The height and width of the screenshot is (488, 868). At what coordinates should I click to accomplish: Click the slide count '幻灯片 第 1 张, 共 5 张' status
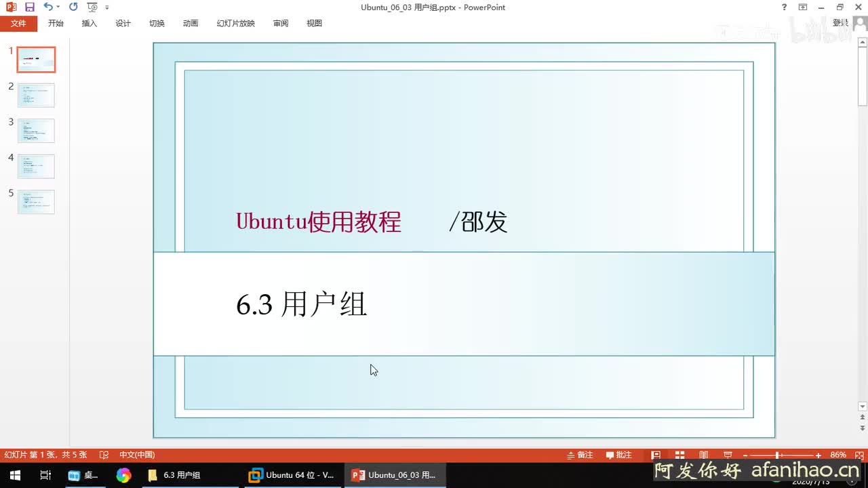pos(45,455)
